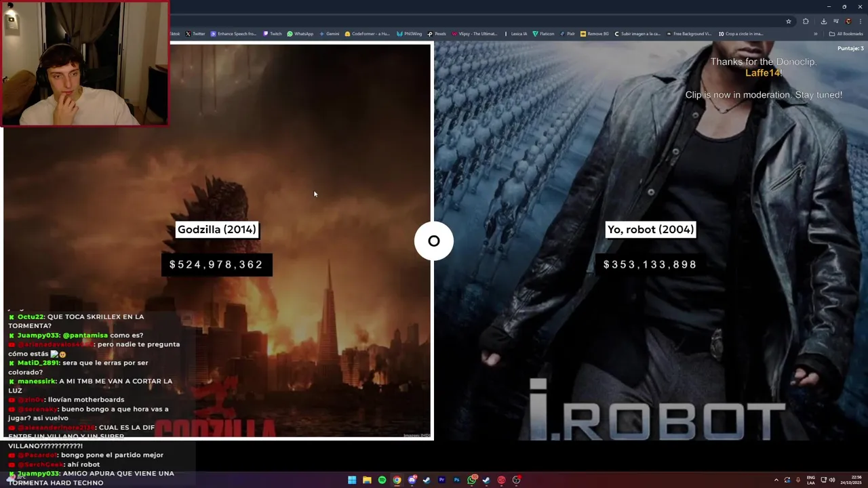868x488 pixels.
Task: Click the $353,133,898 box office value
Action: [x=650, y=264]
